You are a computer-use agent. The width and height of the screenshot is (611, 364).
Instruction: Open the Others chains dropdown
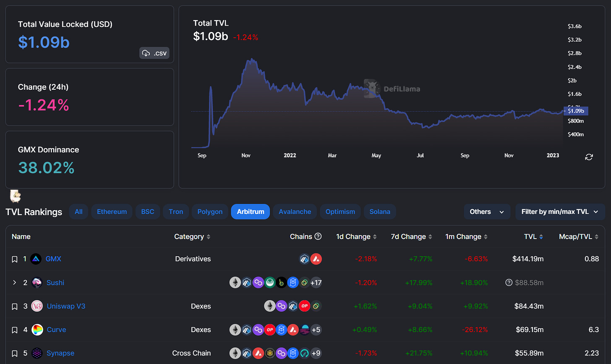click(487, 212)
